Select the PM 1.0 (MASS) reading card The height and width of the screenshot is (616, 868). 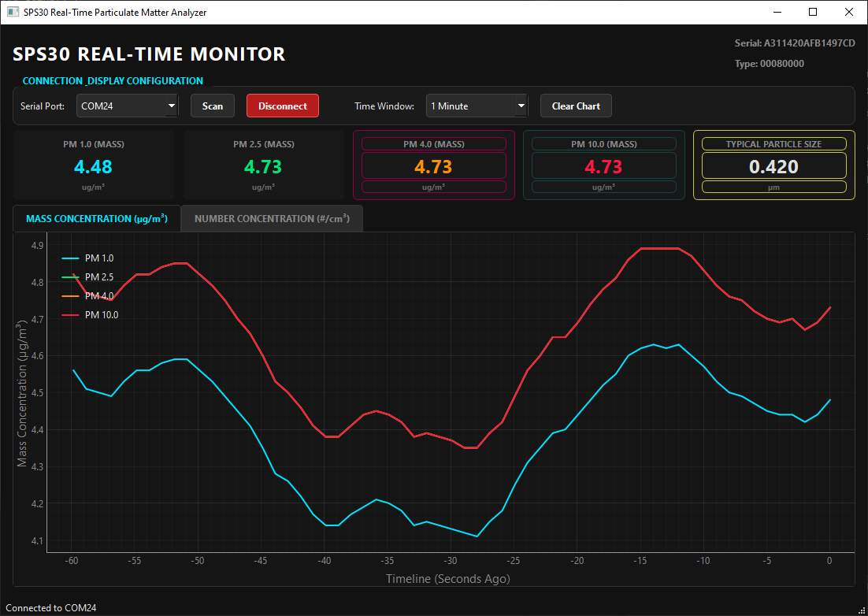(x=94, y=165)
